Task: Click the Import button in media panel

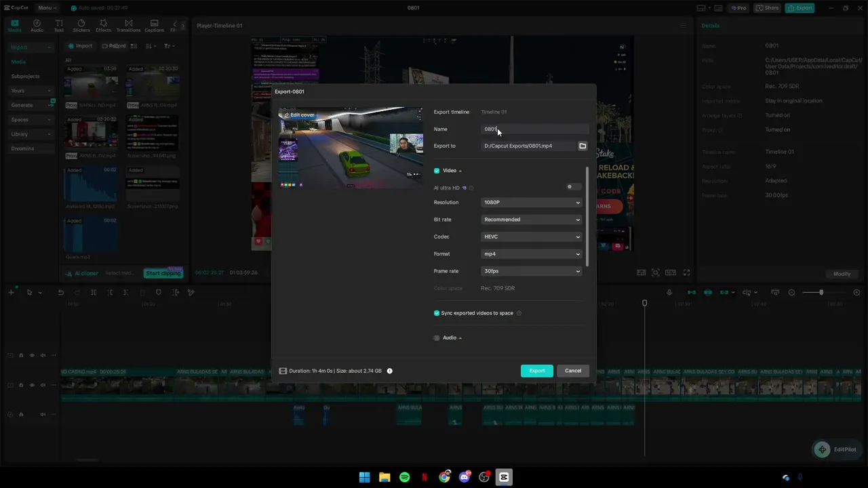Action: (x=80, y=46)
